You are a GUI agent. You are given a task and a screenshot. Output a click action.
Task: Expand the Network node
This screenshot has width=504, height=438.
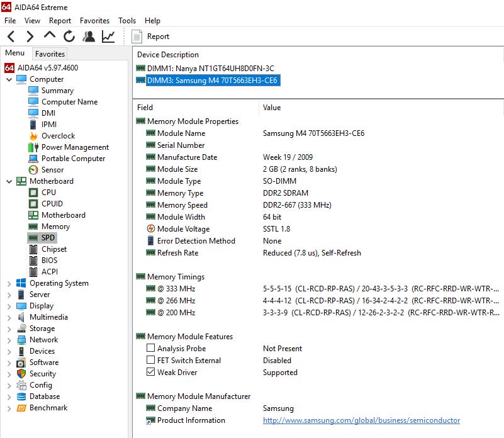tap(9, 340)
